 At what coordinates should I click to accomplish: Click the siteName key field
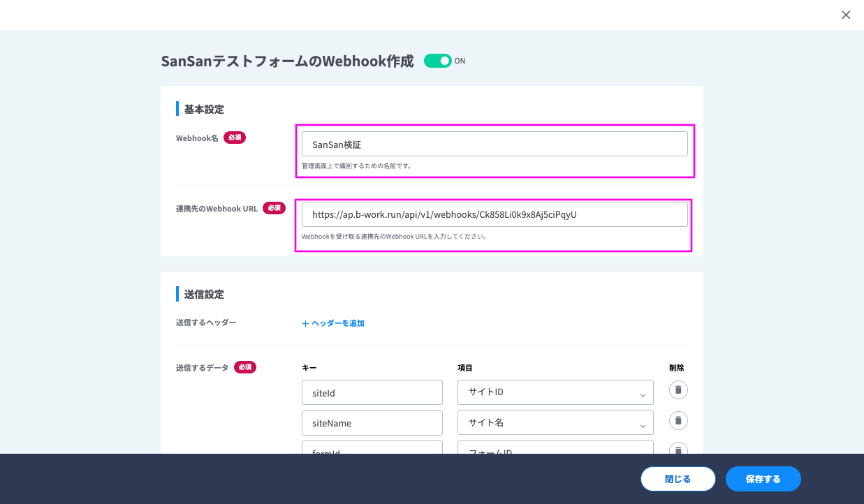point(372,423)
